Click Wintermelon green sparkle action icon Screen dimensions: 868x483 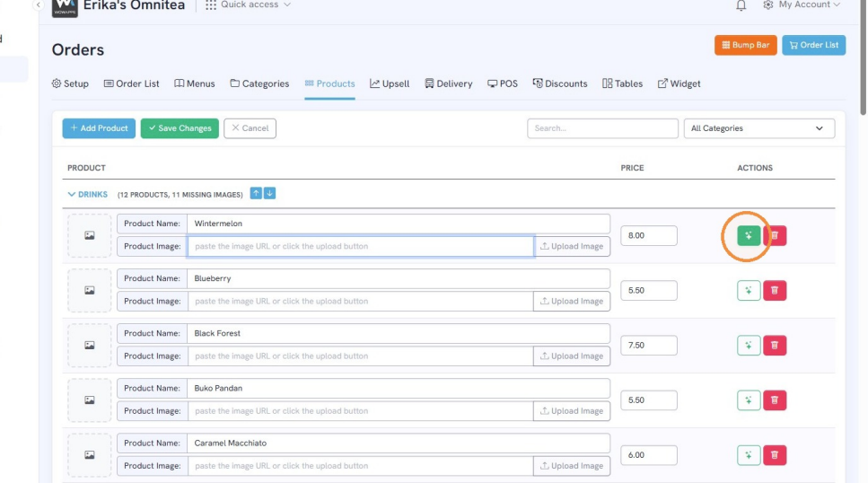pyautogui.click(x=749, y=235)
